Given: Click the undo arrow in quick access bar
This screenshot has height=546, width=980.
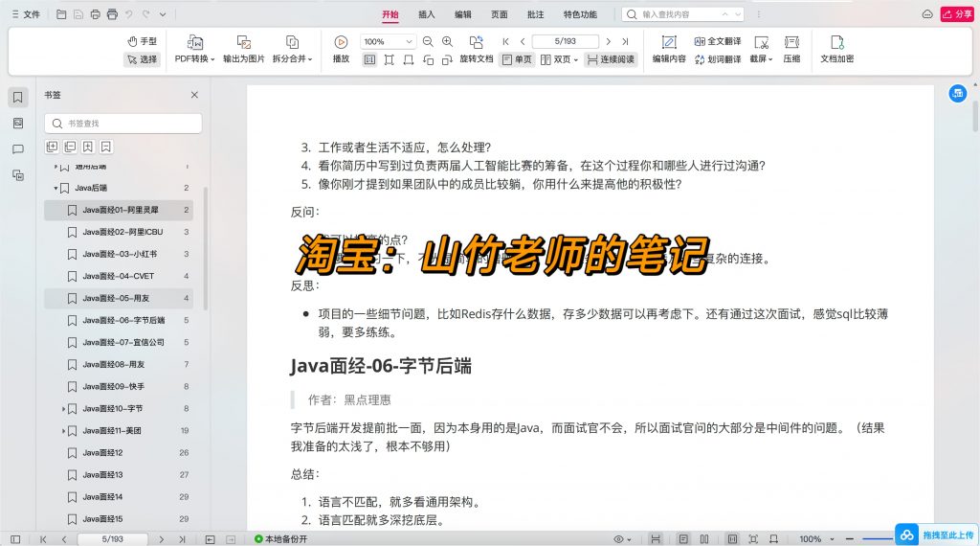Looking at the screenshot, I should [x=129, y=14].
